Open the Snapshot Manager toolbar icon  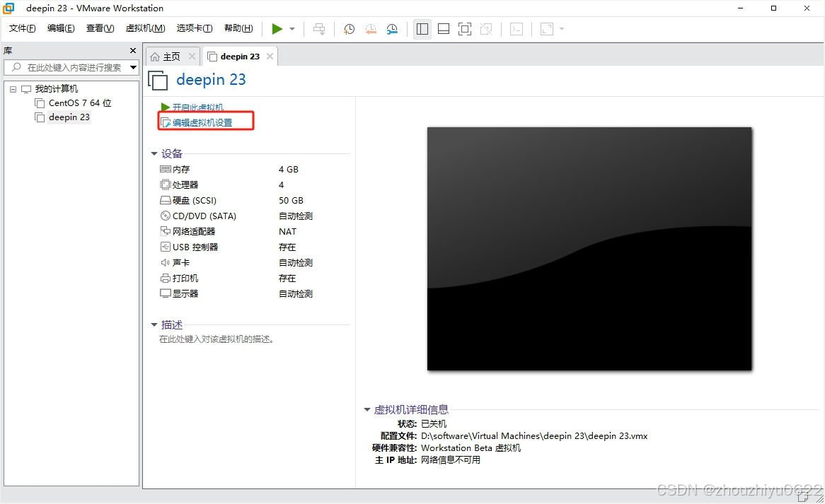click(x=392, y=29)
